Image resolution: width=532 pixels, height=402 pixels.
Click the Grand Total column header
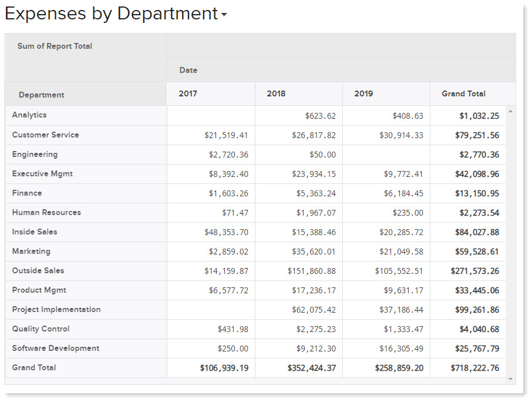point(463,93)
